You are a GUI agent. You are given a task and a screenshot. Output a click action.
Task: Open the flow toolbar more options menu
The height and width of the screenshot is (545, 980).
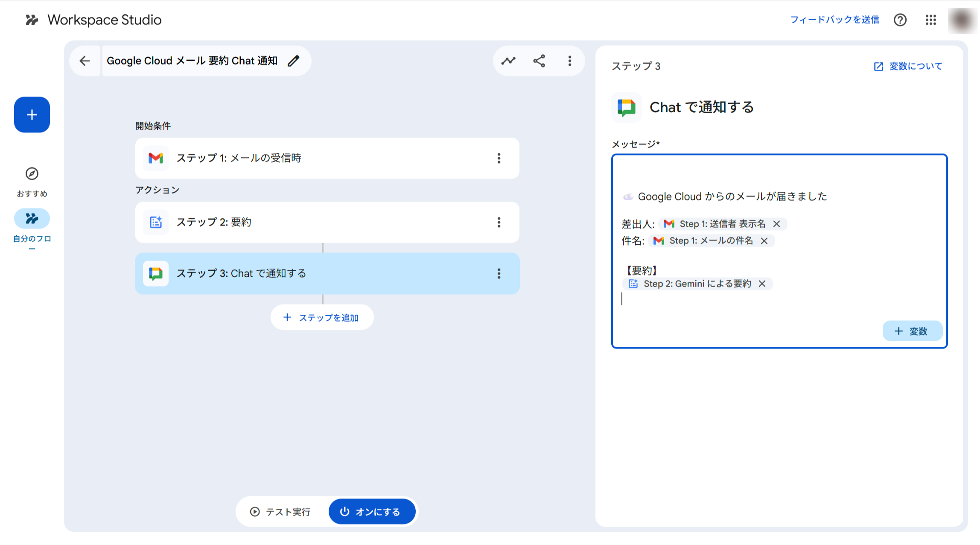pyautogui.click(x=569, y=61)
